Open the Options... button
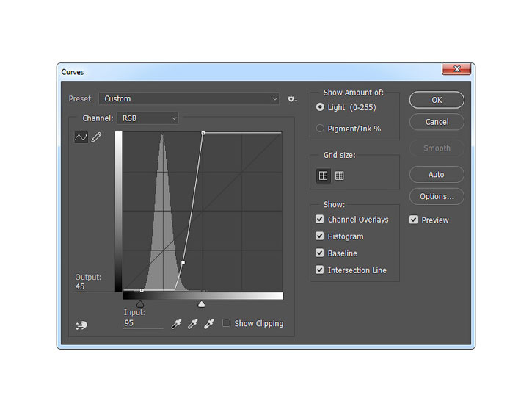Viewport: 532px width, 412px height. (x=437, y=196)
